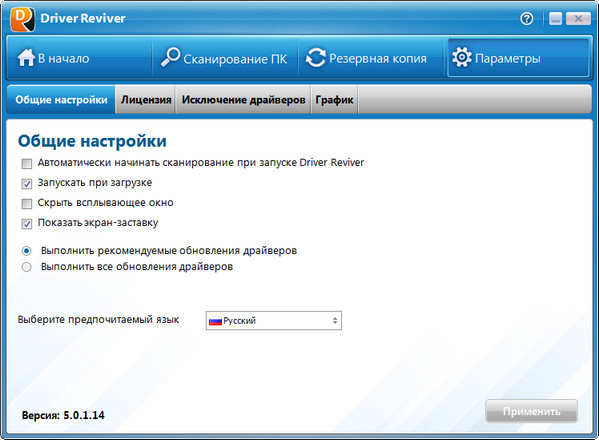Uncheck Показать экран-заставку
The width and height of the screenshot is (599, 440).
[x=27, y=223]
